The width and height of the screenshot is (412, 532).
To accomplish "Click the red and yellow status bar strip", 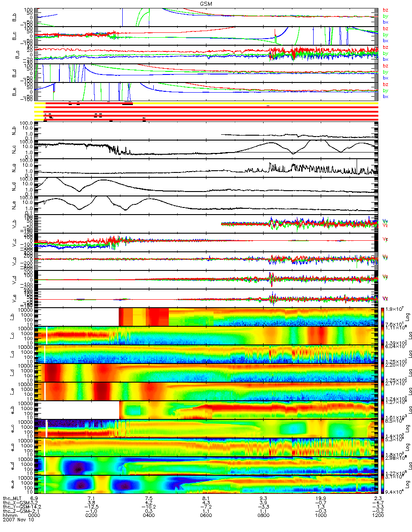I will click(206, 111).
